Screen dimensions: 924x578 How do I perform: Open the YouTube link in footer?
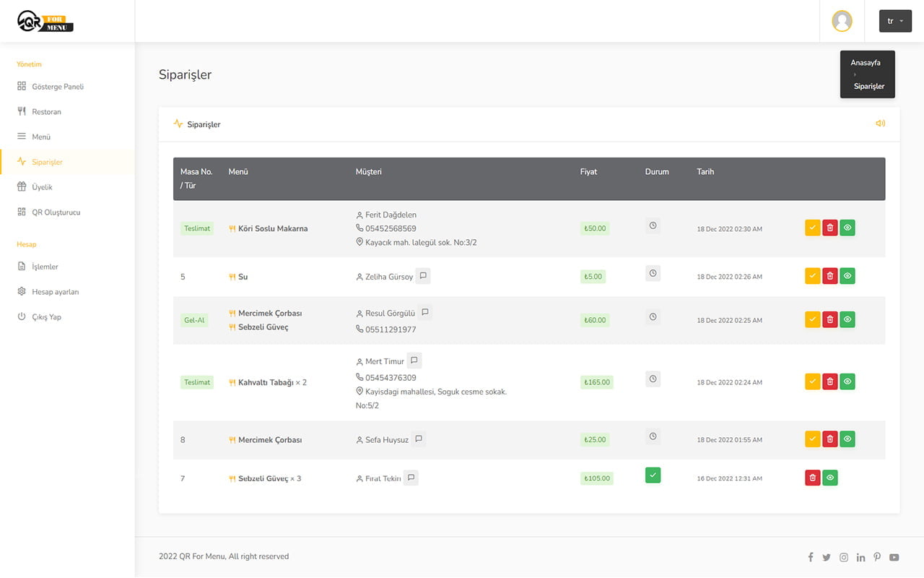click(894, 557)
